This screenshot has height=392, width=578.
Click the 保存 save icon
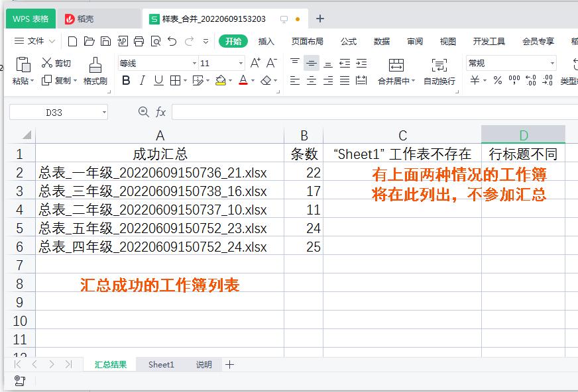click(x=105, y=41)
